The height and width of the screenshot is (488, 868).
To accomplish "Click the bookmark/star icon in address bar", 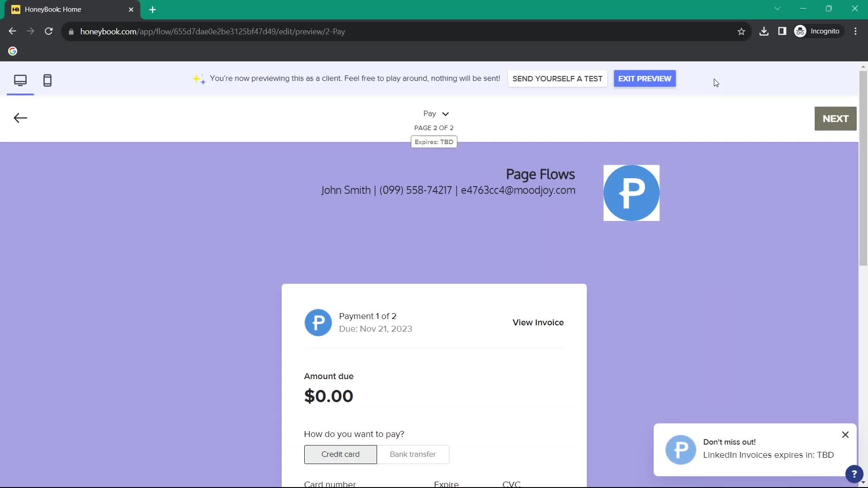I will tap(741, 32).
